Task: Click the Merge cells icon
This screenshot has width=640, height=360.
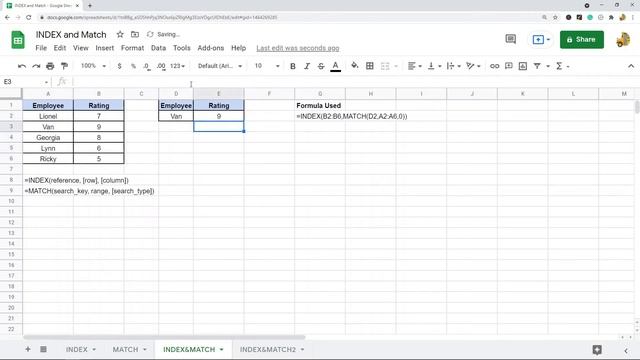Action: (x=385, y=66)
